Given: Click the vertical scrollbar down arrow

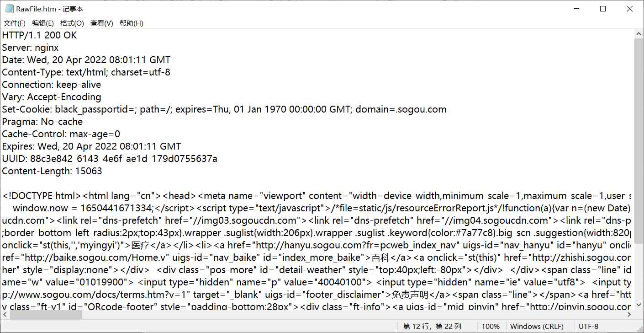Looking at the screenshot, I should pos(639,305).
